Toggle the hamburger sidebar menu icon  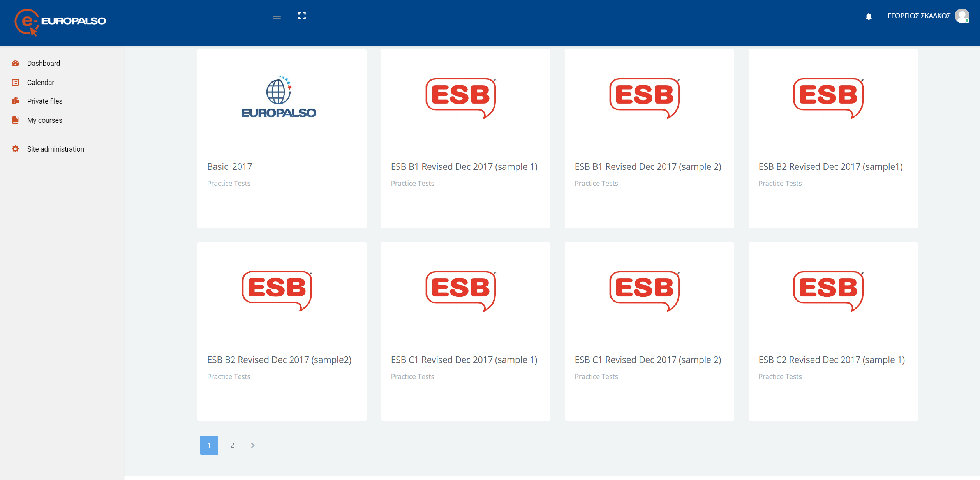click(x=277, y=16)
